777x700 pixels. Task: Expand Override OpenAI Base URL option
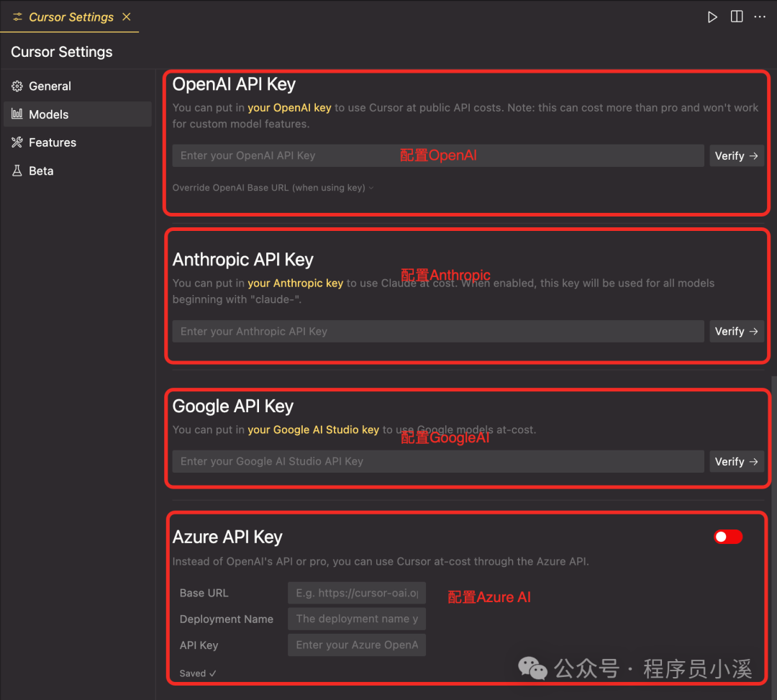pyautogui.click(x=273, y=188)
